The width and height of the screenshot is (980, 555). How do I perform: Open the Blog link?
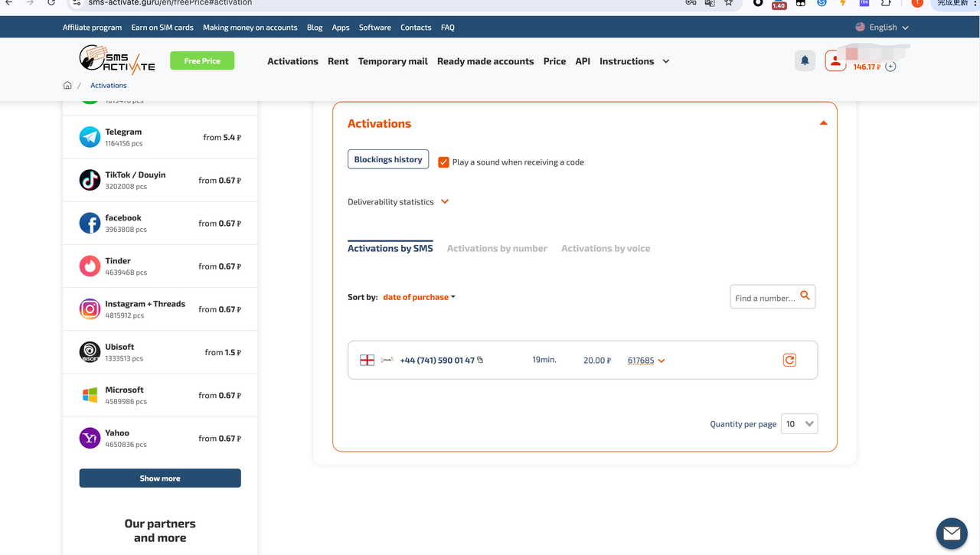pos(315,27)
